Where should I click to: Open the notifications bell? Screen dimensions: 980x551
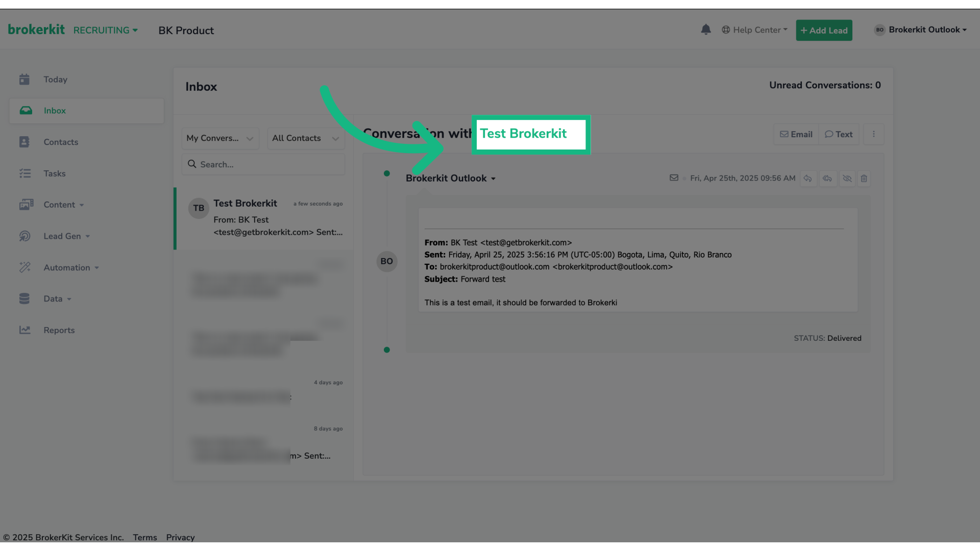pos(706,30)
